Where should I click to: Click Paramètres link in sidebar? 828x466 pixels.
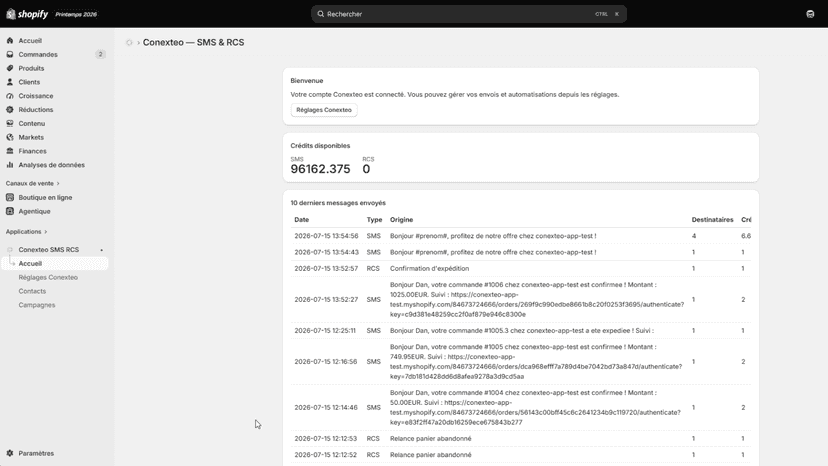(x=36, y=453)
